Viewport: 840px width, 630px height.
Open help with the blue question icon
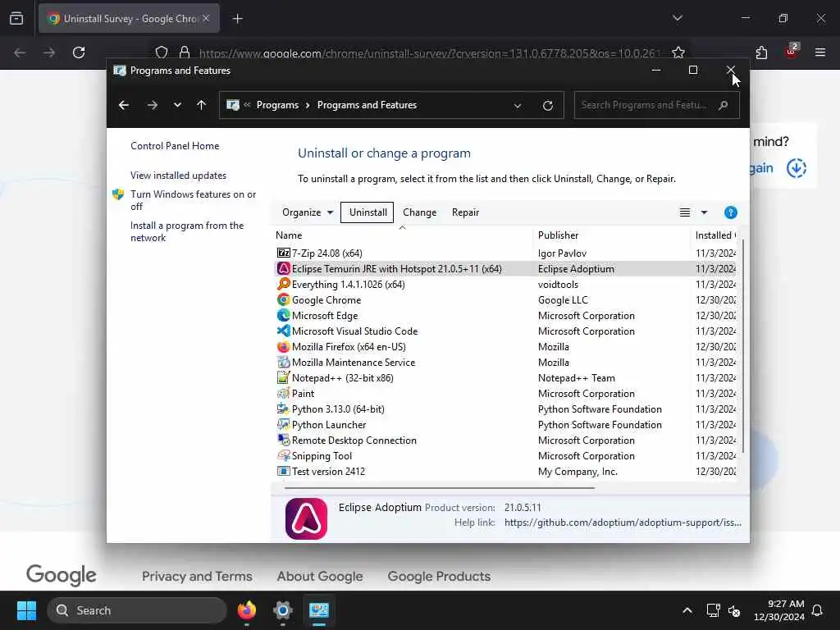pos(730,212)
